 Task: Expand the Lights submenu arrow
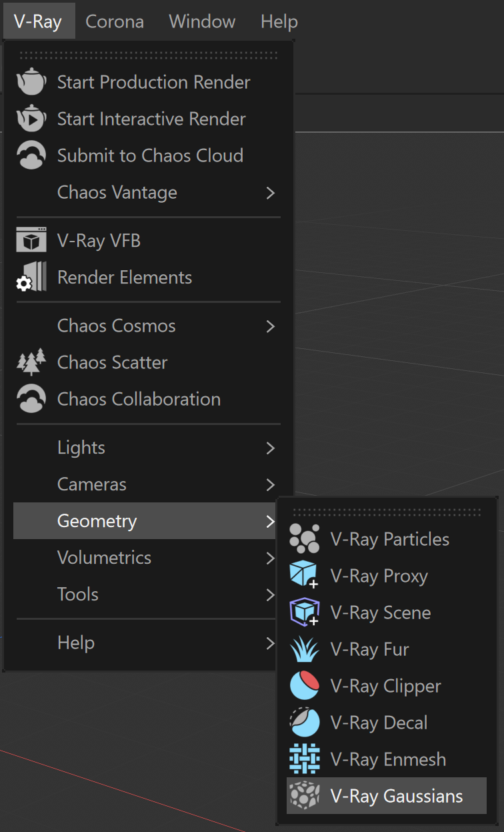click(x=270, y=448)
